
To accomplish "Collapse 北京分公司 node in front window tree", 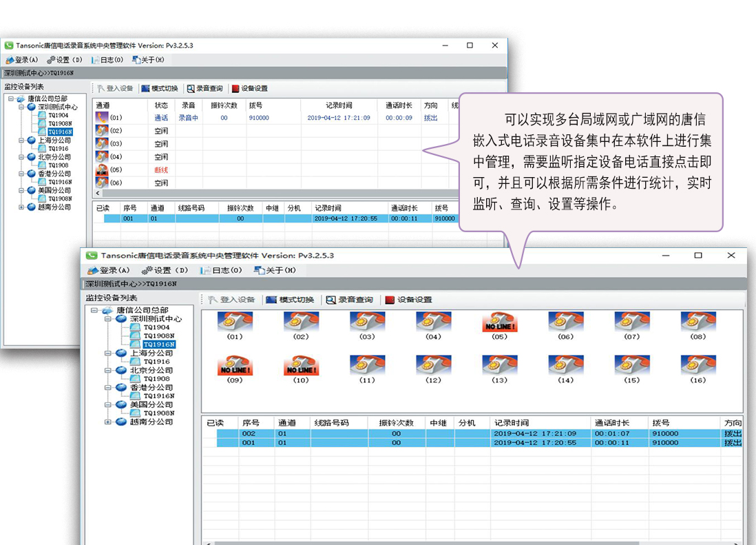I will [x=108, y=371].
